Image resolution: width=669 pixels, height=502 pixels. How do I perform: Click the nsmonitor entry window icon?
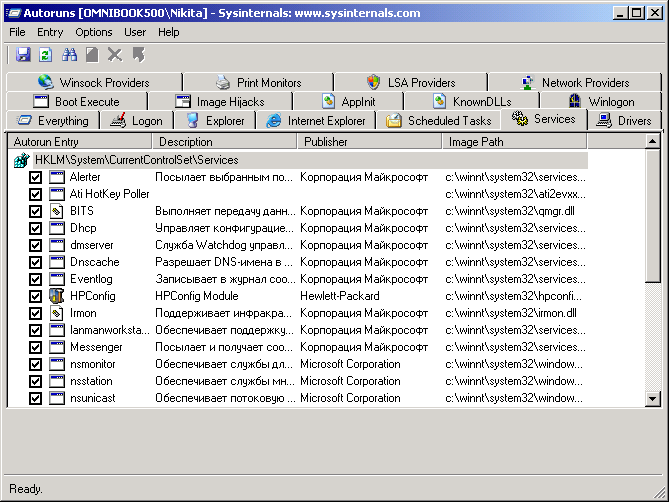pyautogui.click(x=56, y=364)
